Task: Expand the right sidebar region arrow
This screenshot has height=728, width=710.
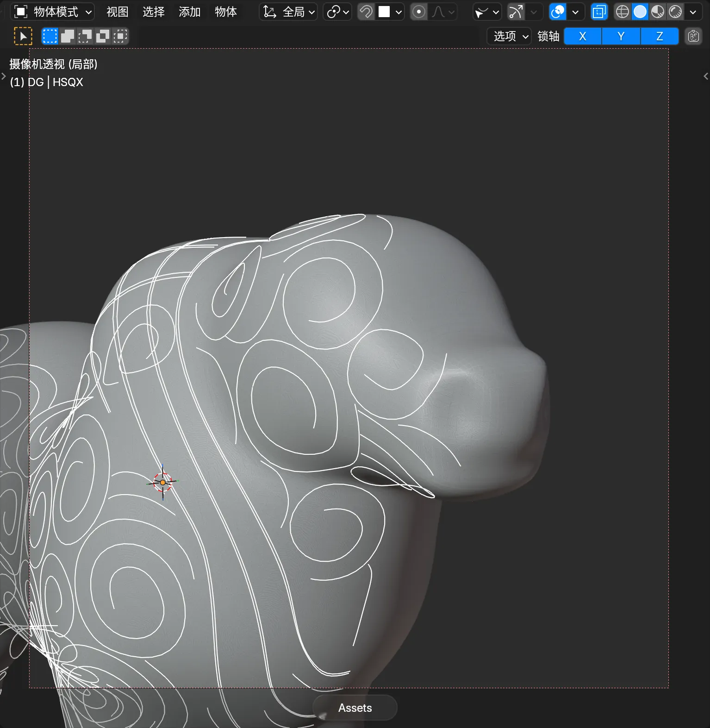Action: click(x=706, y=76)
